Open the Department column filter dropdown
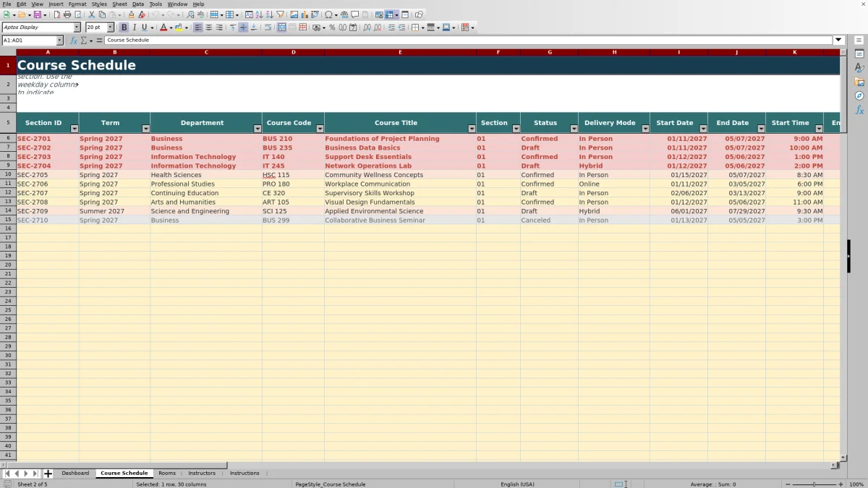The image size is (868, 488). pyautogui.click(x=258, y=129)
